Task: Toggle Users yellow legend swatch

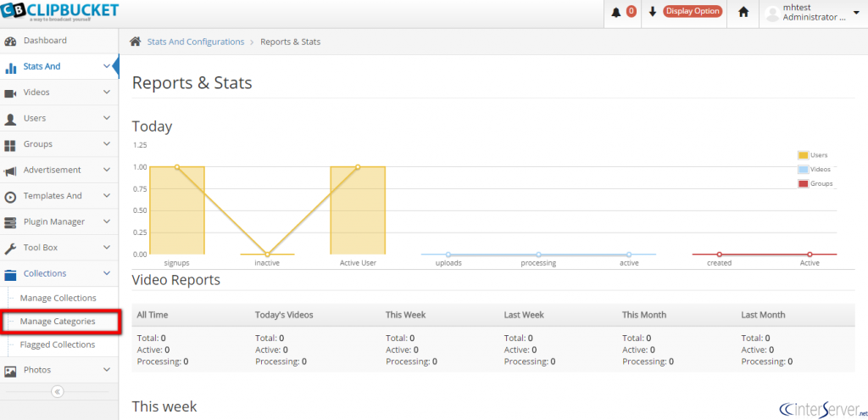Action: (x=803, y=155)
